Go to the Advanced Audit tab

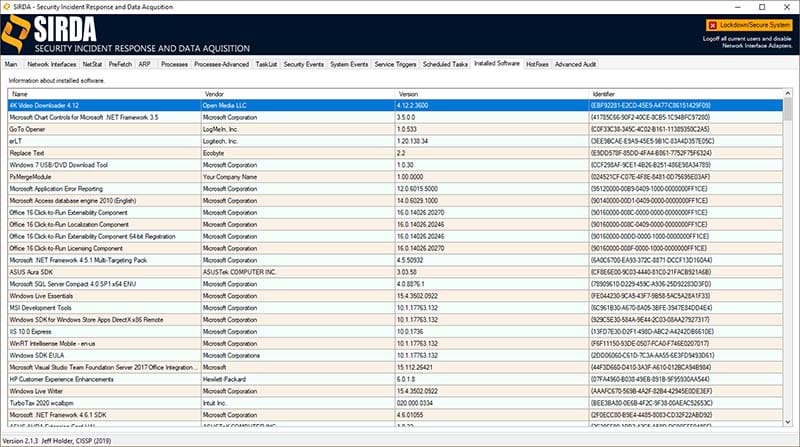click(x=576, y=64)
